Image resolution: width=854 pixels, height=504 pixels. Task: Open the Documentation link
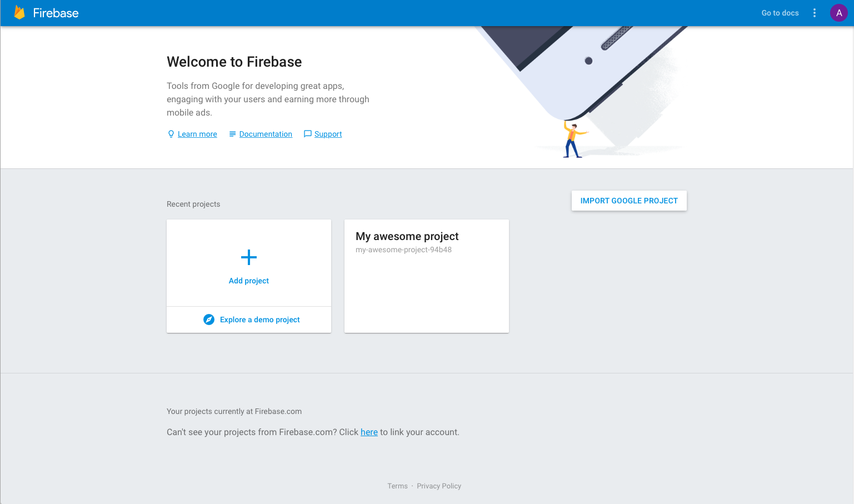click(266, 134)
